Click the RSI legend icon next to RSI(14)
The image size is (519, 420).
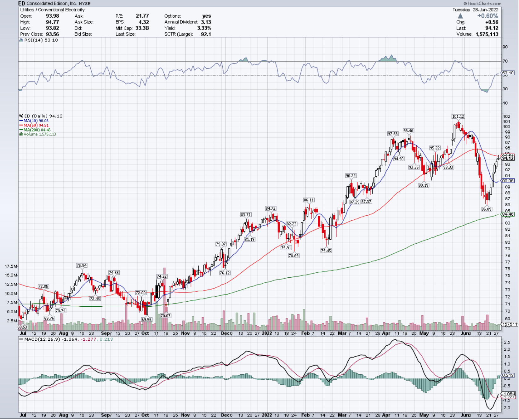click(x=21, y=40)
